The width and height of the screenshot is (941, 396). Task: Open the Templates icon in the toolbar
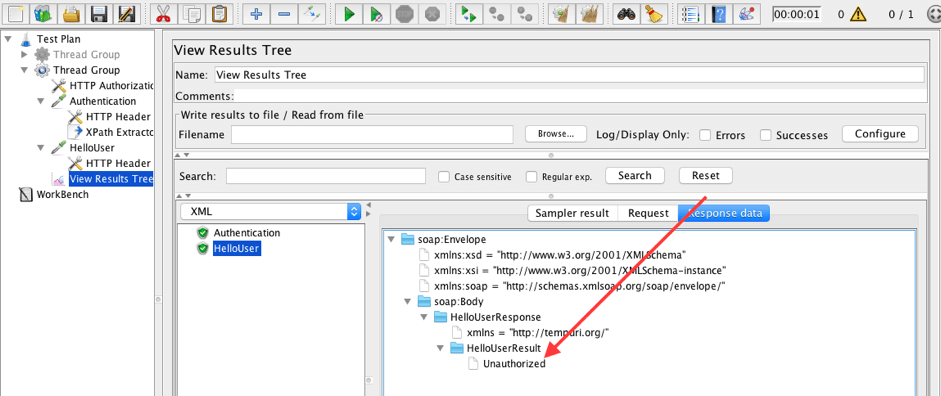pyautogui.click(x=44, y=13)
